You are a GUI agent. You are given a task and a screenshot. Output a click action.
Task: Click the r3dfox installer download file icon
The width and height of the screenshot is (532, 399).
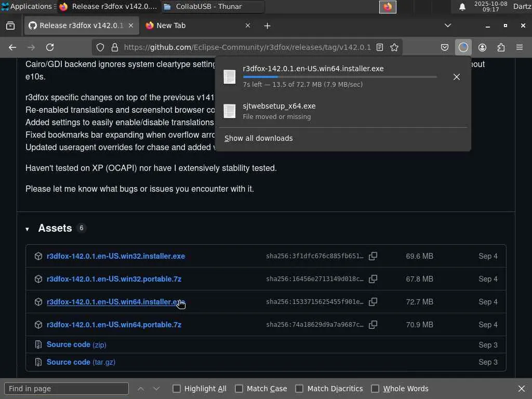tap(230, 77)
